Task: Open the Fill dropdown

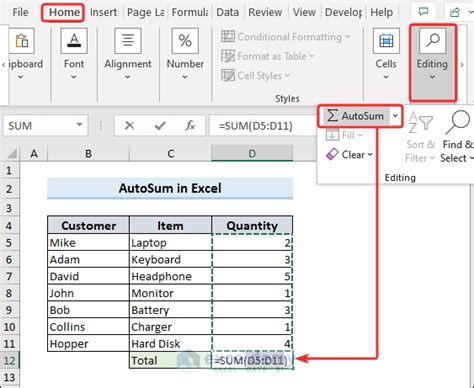Action: 344,135
